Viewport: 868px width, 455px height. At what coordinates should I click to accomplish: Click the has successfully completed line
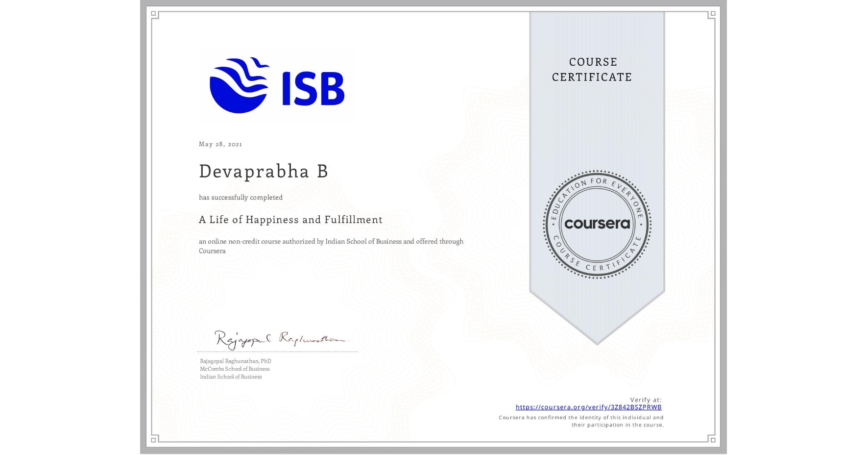[241, 197]
